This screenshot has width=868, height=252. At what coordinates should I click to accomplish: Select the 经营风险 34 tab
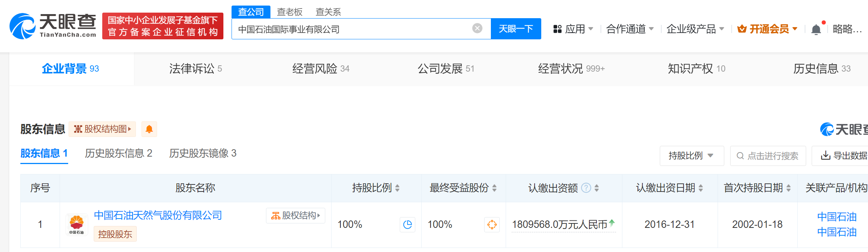point(321,69)
